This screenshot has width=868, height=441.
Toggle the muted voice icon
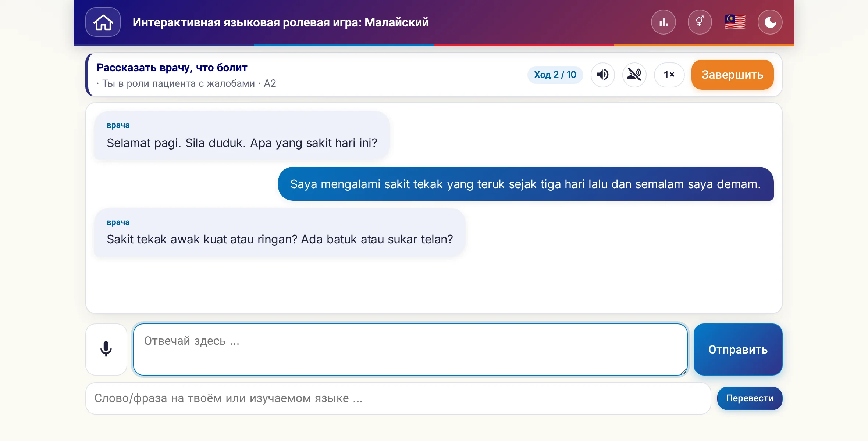pyautogui.click(x=634, y=75)
